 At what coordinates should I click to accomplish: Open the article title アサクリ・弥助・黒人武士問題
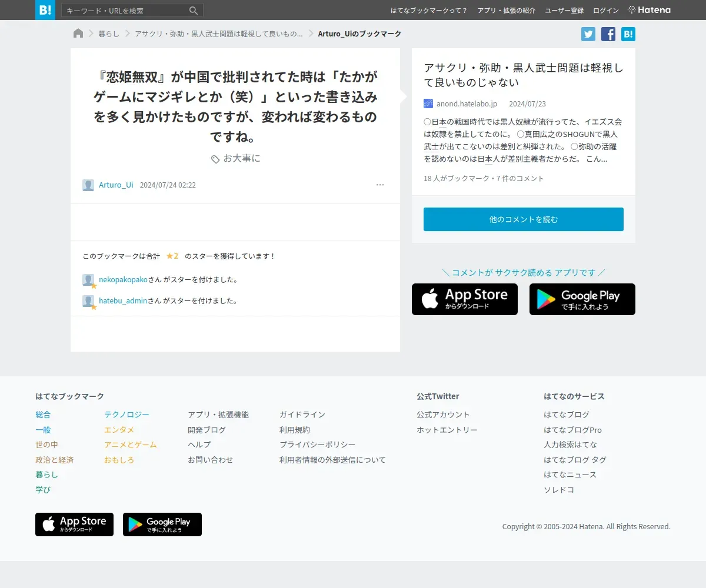tap(524, 75)
